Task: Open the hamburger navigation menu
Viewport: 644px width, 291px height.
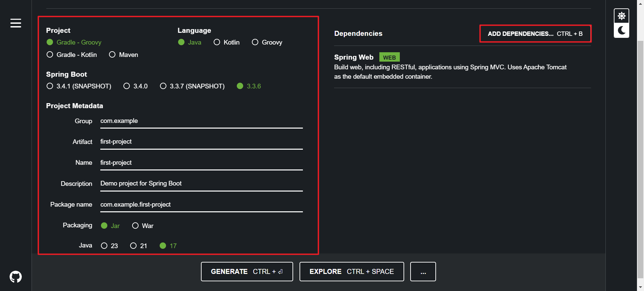Action: [x=16, y=23]
